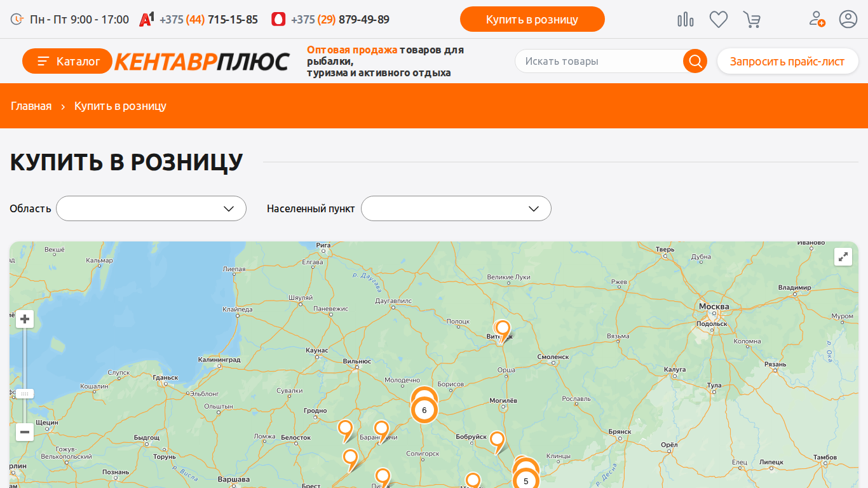Zoom out the map with minus button

click(25, 432)
